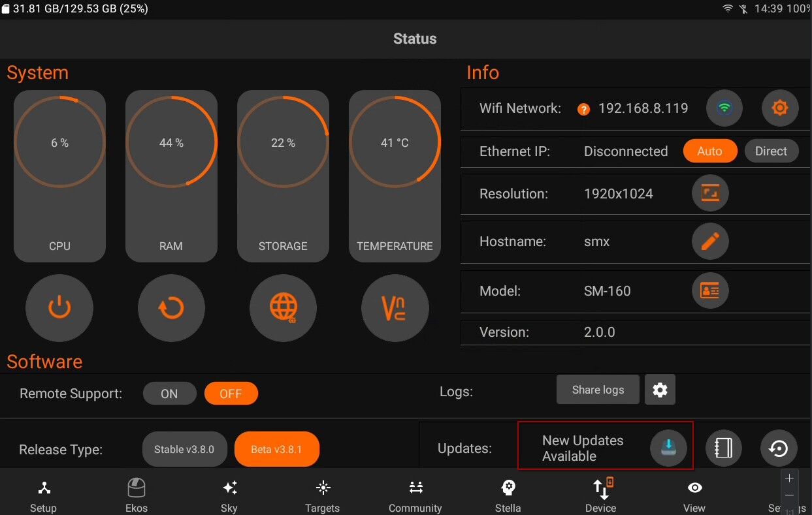Image resolution: width=812 pixels, height=515 pixels.
Task: Open the Ekos tab
Action: 137,496
